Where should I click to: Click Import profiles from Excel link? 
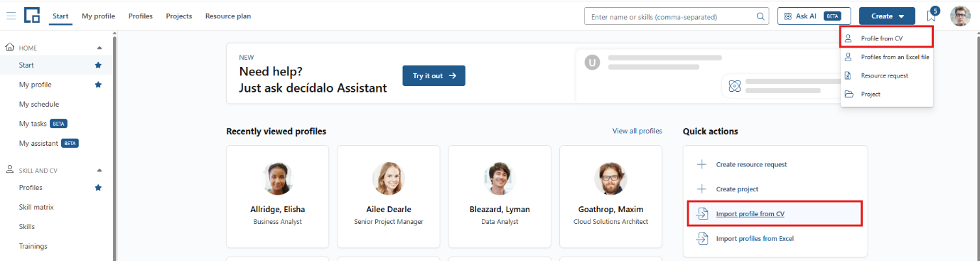[755, 239]
